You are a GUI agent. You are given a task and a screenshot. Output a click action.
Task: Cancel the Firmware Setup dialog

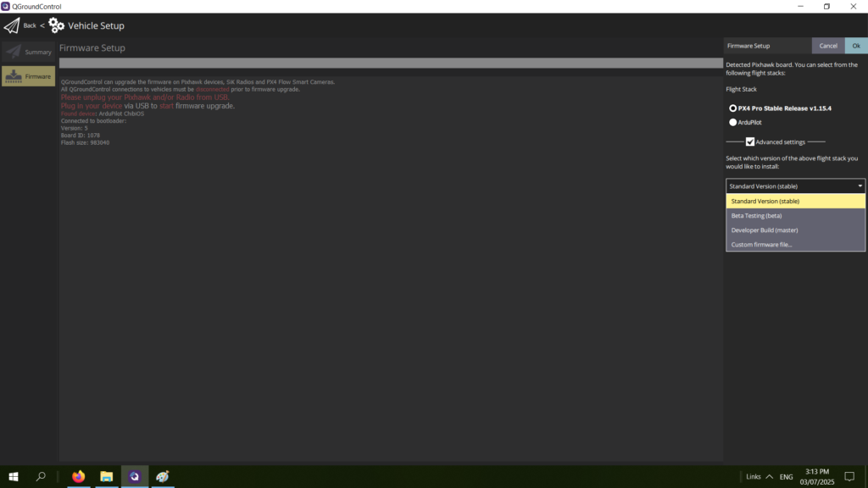click(828, 46)
